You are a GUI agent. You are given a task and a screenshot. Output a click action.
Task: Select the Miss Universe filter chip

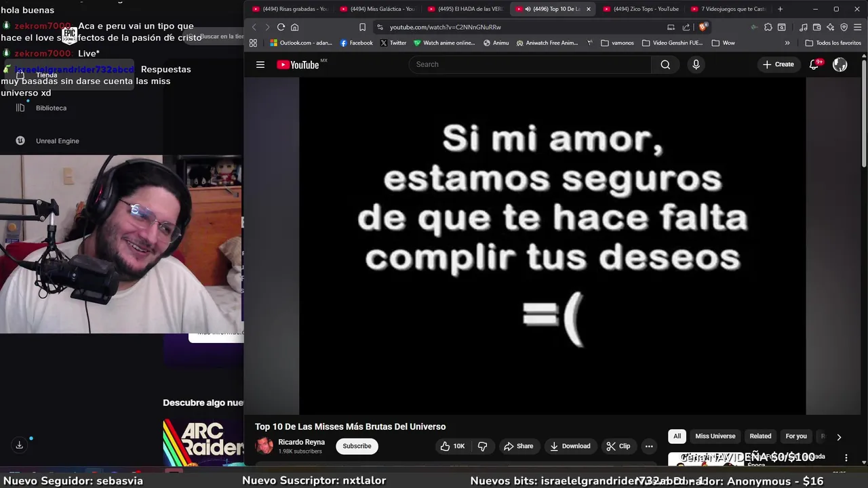click(x=715, y=436)
